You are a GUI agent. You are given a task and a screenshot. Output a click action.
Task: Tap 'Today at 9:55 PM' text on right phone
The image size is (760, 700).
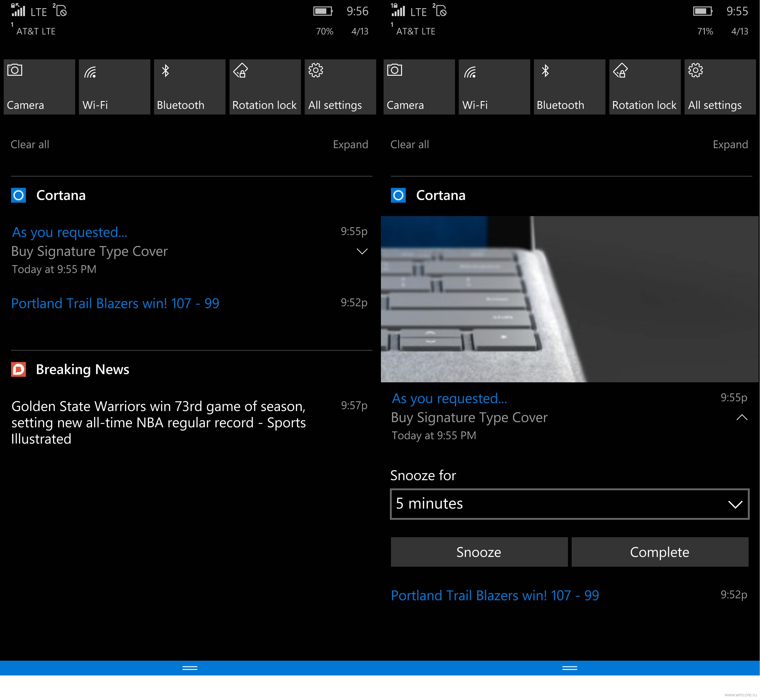(434, 436)
